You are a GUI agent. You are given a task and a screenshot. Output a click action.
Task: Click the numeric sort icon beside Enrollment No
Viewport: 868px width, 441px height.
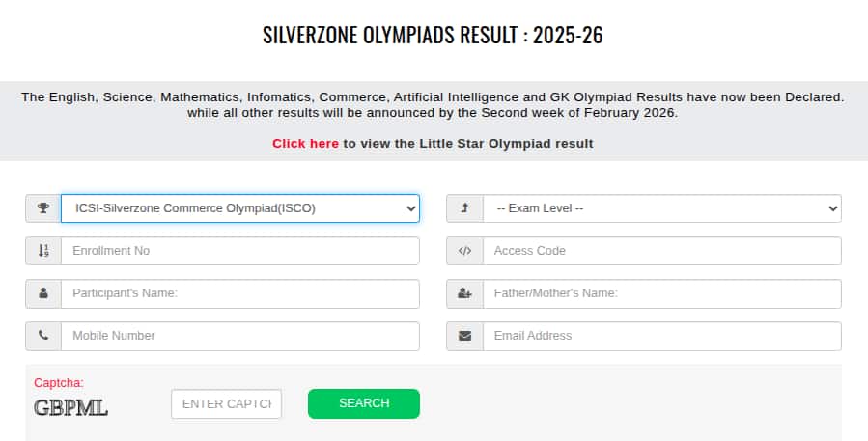43,251
